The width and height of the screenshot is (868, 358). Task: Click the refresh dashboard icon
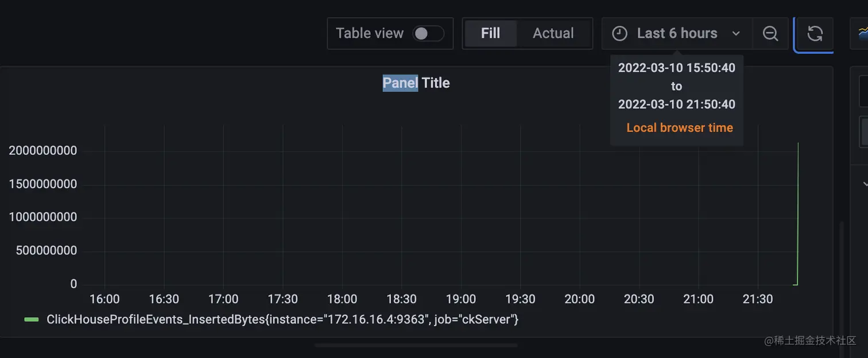(815, 33)
